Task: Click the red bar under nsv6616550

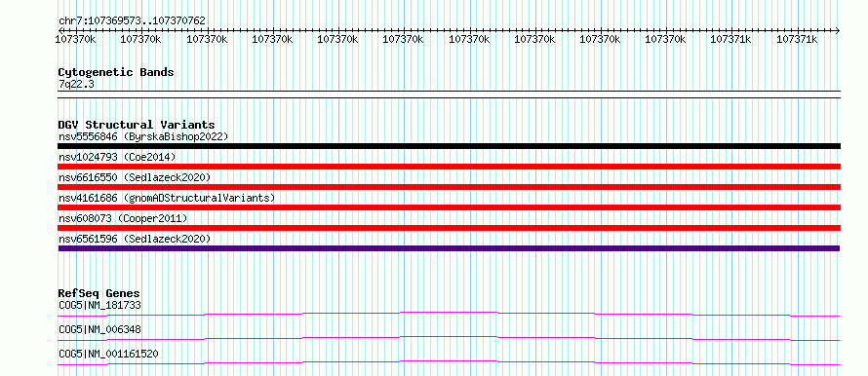Action: pyautogui.click(x=449, y=187)
